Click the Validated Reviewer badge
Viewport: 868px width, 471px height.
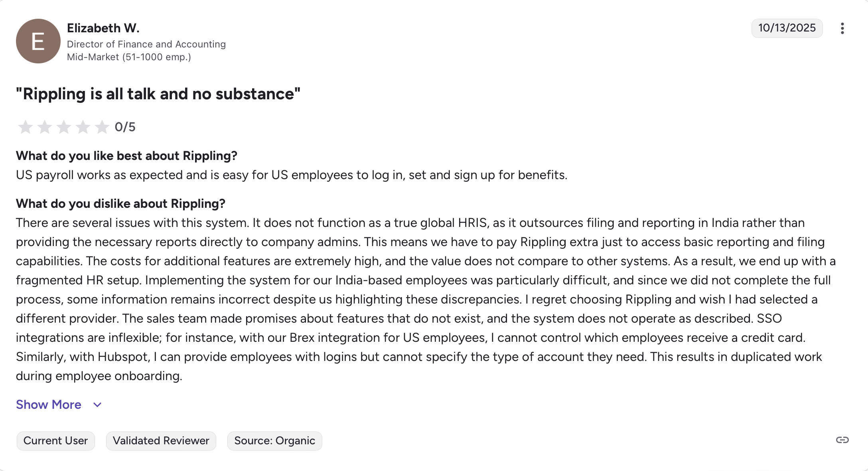pyautogui.click(x=161, y=441)
